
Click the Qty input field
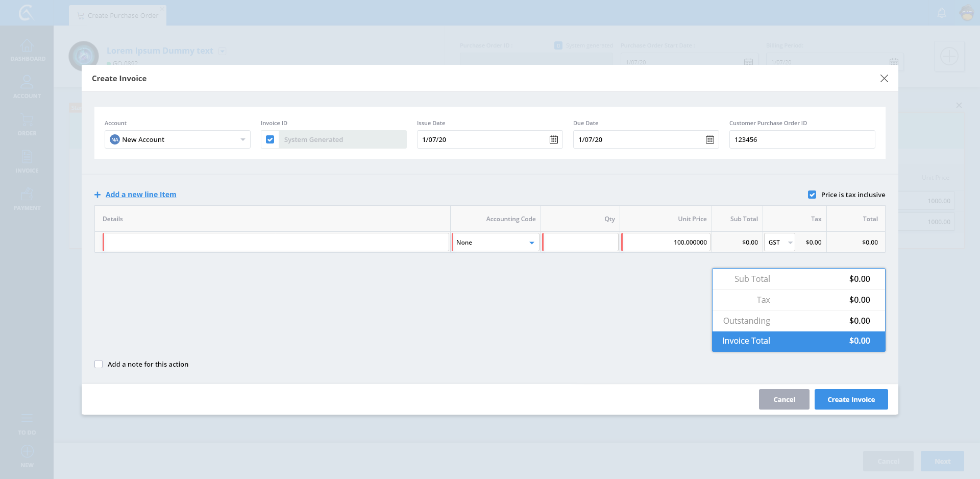pos(580,242)
